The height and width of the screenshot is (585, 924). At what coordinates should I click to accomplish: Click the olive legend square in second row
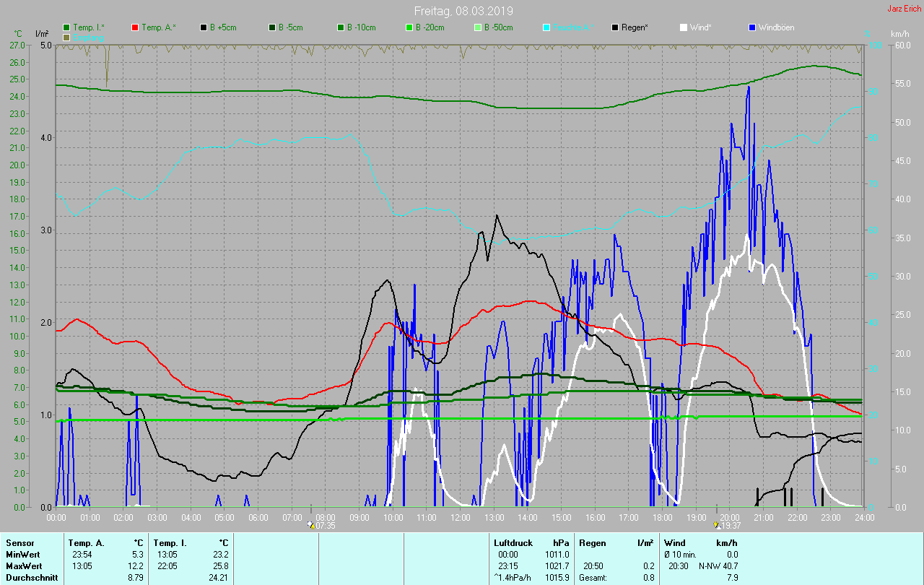(x=66, y=37)
